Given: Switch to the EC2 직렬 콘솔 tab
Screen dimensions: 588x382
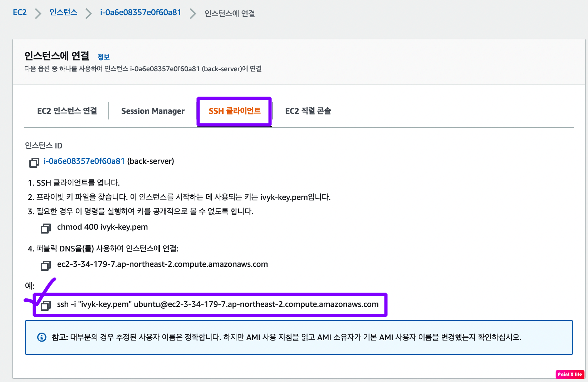Looking at the screenshot, I should pyautogui.click(x=308, y=111).
